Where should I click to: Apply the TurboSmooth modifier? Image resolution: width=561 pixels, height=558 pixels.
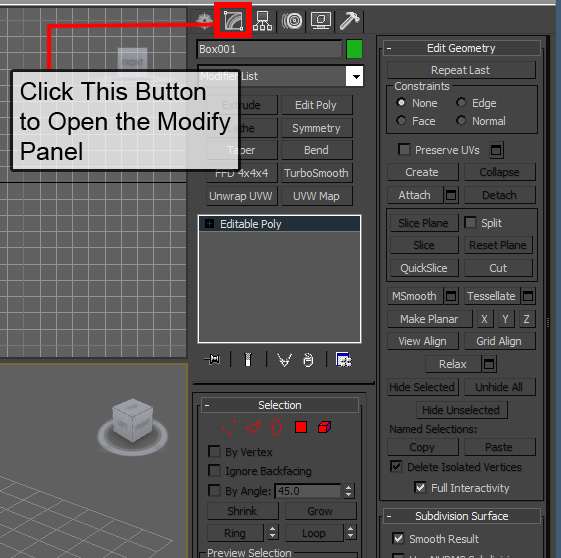tap(316, 173)
